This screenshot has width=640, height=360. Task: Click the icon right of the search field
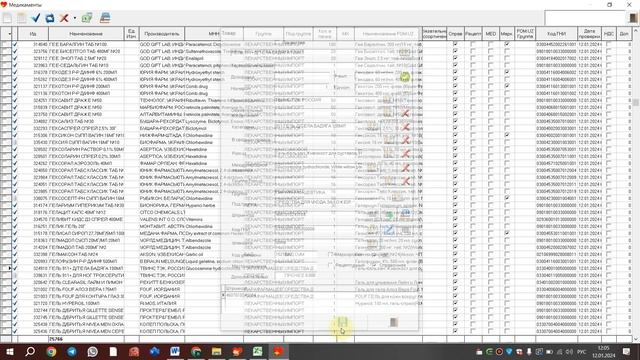tap(633, 18)
